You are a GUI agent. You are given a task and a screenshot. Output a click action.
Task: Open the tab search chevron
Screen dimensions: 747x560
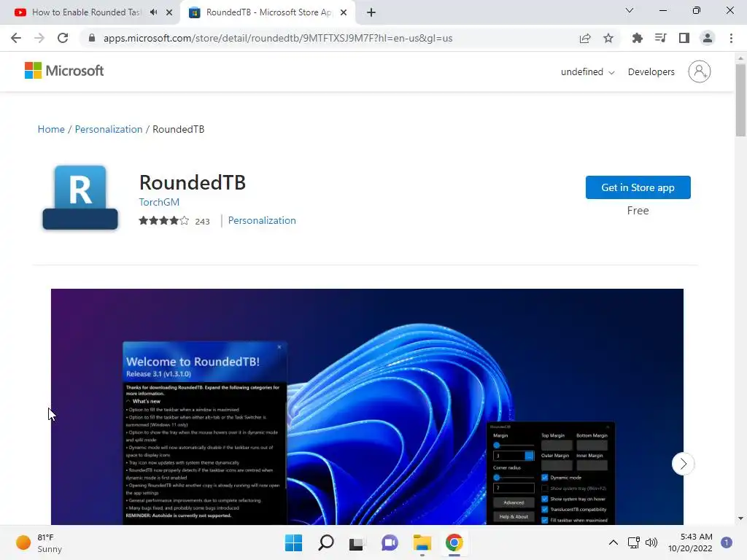630,10
